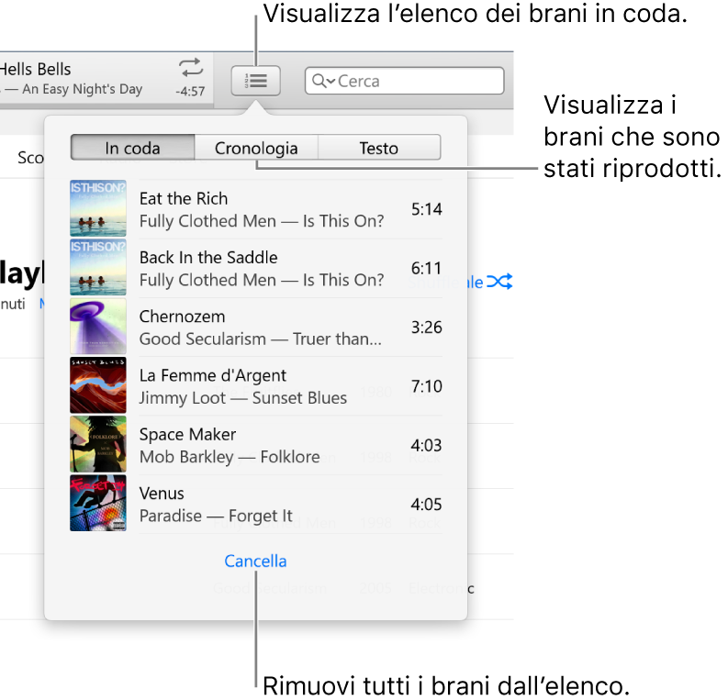Select the song title Eat the Rich
This screenshot has width=728, height=700.
click(184, 198)
